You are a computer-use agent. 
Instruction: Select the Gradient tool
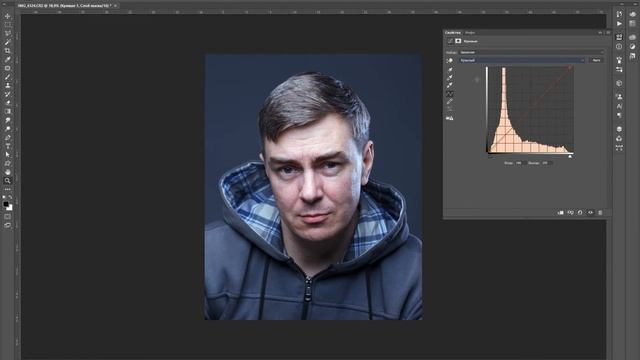click(x=7, y=111)
